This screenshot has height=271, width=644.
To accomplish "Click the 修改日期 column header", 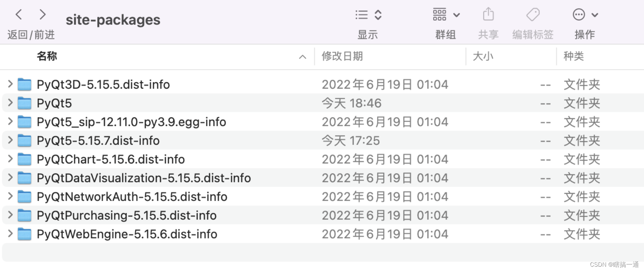I will (342, 56).
